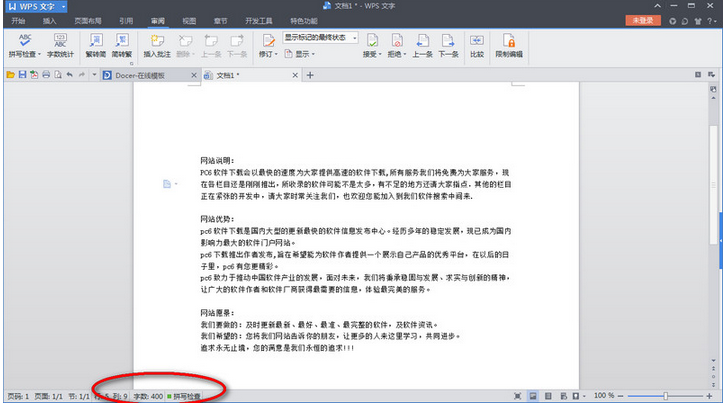The image size is (725, 407).
Task: Open the 开发工具 tab
Action: [x=258, y=21]
